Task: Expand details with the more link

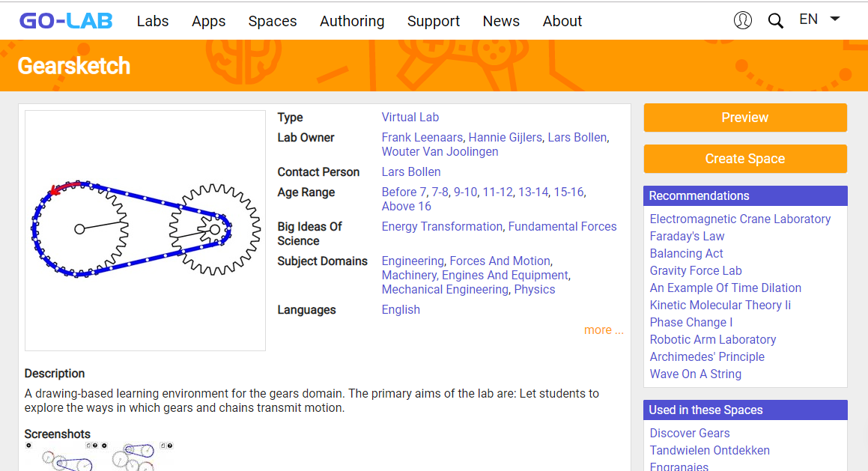Action: 603,330
